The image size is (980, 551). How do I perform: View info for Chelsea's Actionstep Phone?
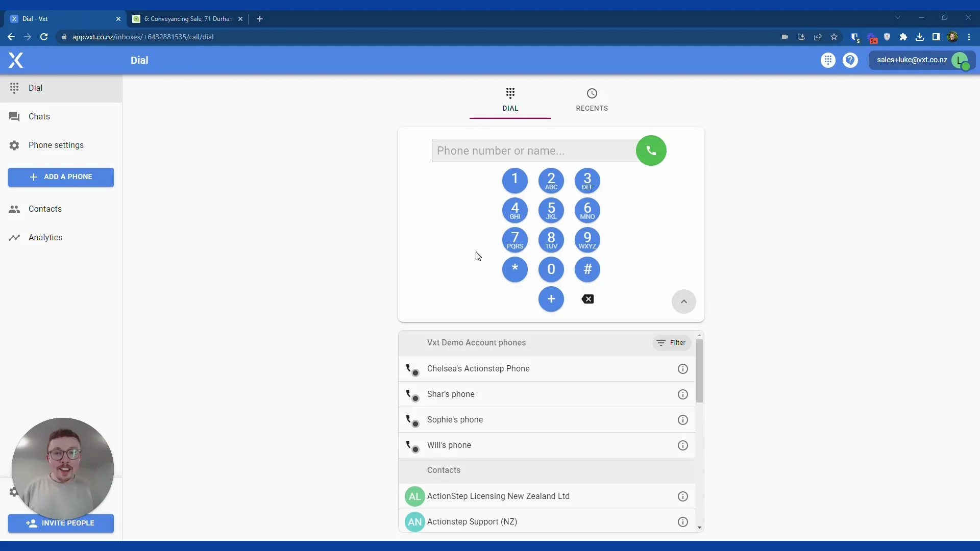pos(683,368)
